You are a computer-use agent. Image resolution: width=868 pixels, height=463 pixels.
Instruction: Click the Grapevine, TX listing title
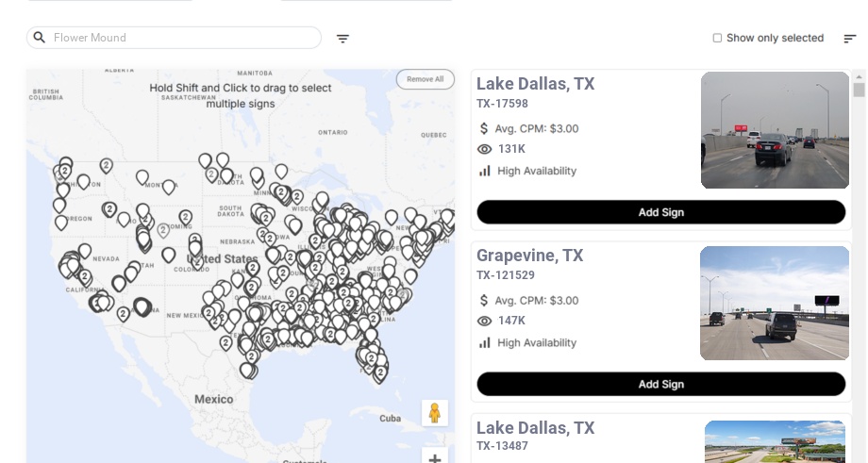coord(529,256)
